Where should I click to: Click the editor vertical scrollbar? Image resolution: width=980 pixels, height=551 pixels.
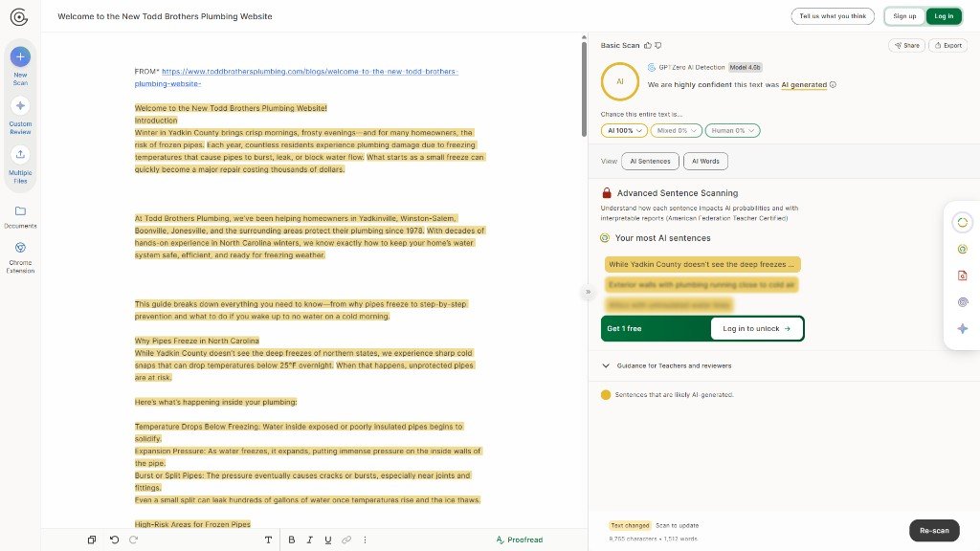click(584, 87)
